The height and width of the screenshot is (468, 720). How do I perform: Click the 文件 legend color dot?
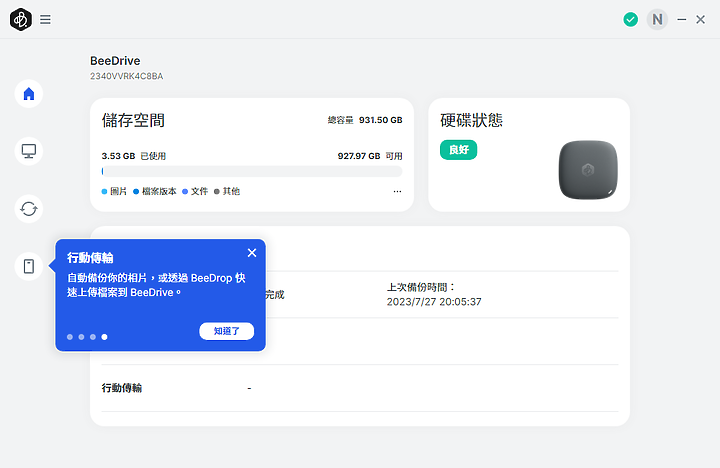tap(185, 192)
